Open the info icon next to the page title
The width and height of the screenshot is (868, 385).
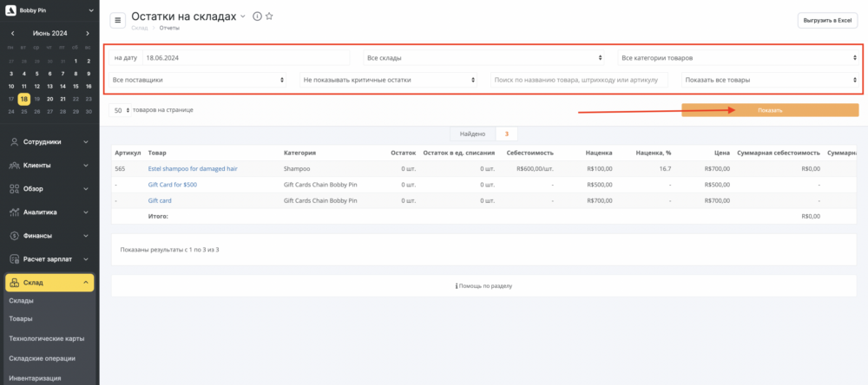[257, 16]
